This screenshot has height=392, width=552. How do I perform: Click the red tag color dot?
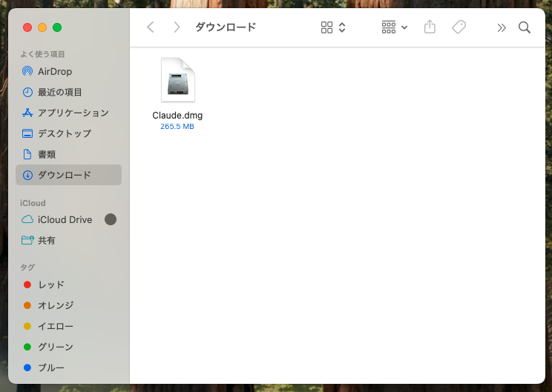(27, 285)
